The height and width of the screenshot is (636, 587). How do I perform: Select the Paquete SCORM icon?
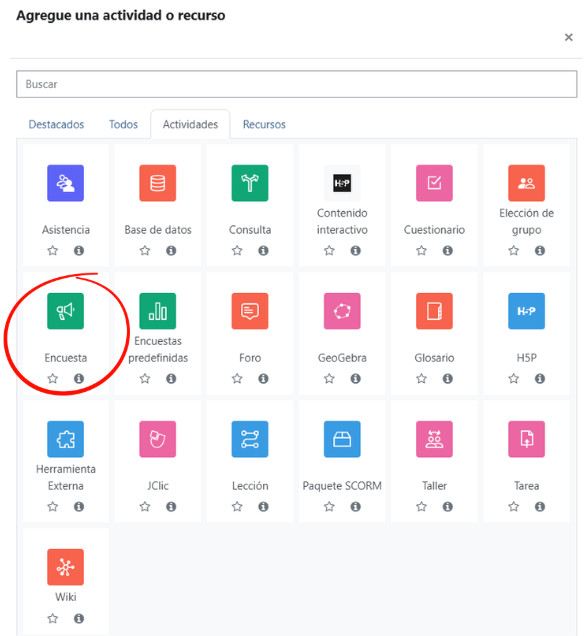[342, 439]
